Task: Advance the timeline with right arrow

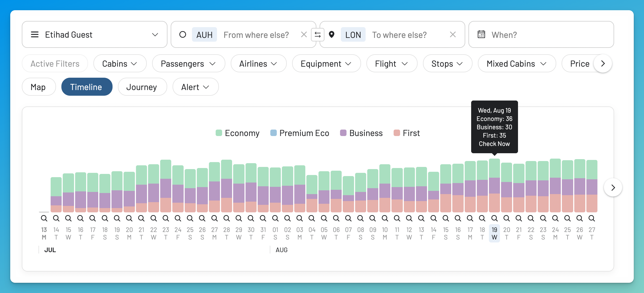Action: [x=613, y=187]
